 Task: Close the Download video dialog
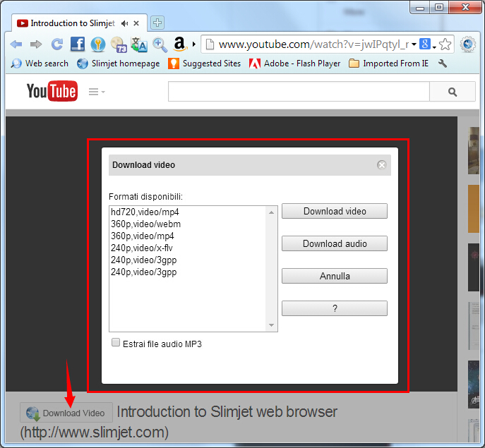point(382,165)
